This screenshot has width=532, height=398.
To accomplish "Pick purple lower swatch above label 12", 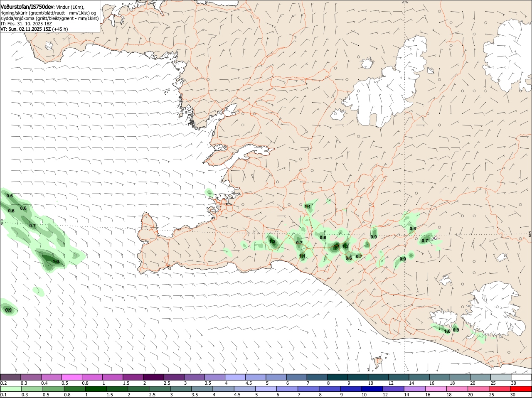I will coord(393,389).
